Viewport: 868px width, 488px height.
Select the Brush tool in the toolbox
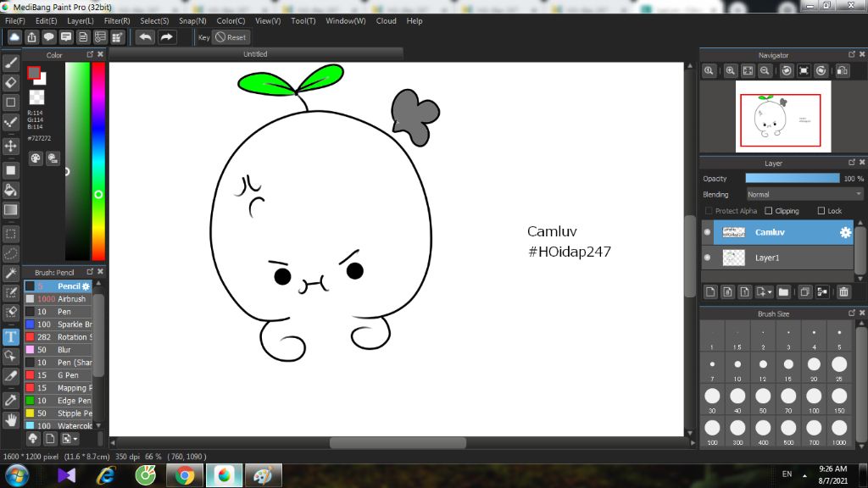[x=10, y=63]
